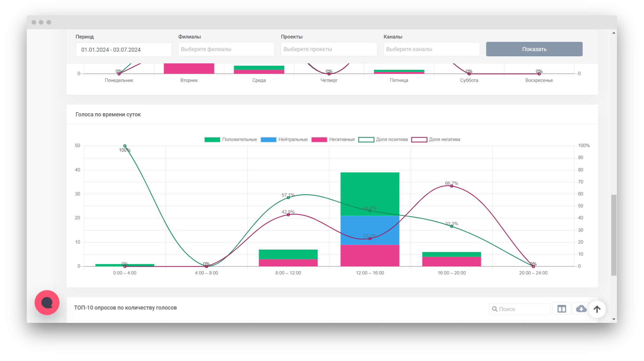
Task: Focus the Поиск search input
Action: 520,309
